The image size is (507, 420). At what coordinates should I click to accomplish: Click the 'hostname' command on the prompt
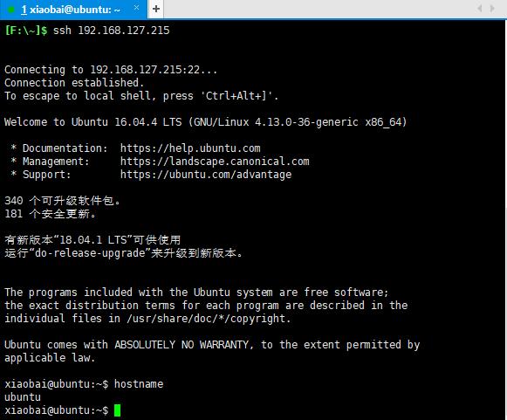139,384
